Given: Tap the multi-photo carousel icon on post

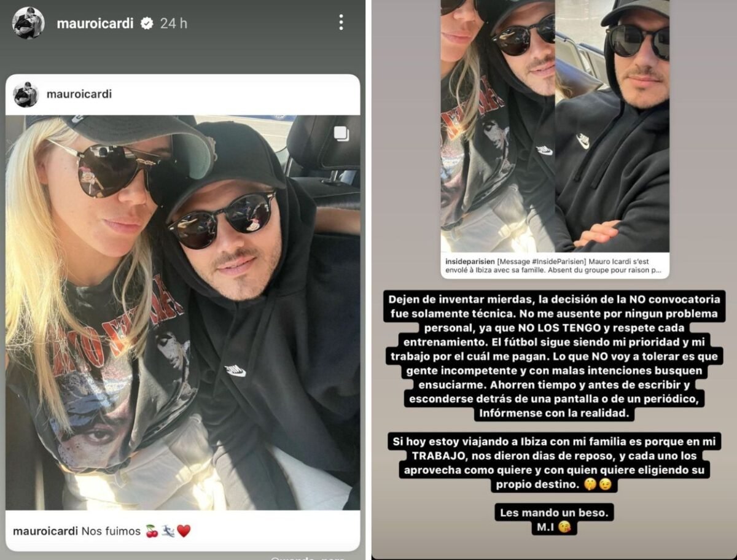Looking at the screenshot, I should (341, 133).
